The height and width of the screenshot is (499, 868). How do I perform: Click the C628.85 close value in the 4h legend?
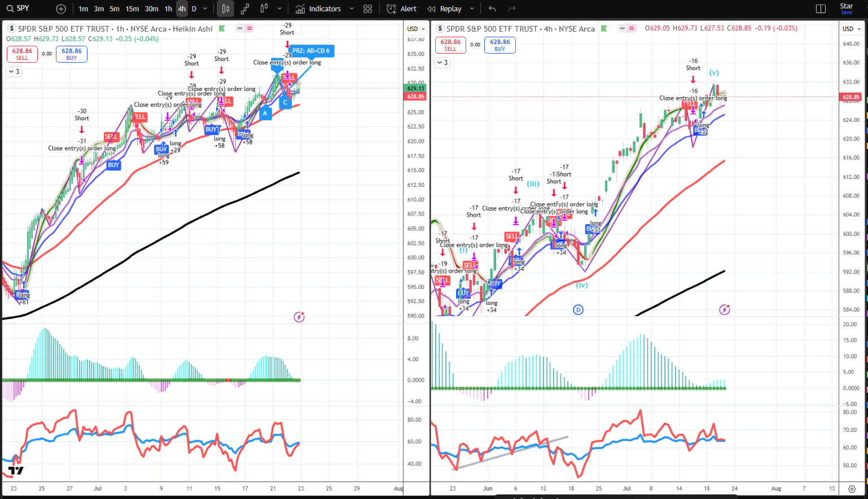pyautogui.click(x=739, y=28)
